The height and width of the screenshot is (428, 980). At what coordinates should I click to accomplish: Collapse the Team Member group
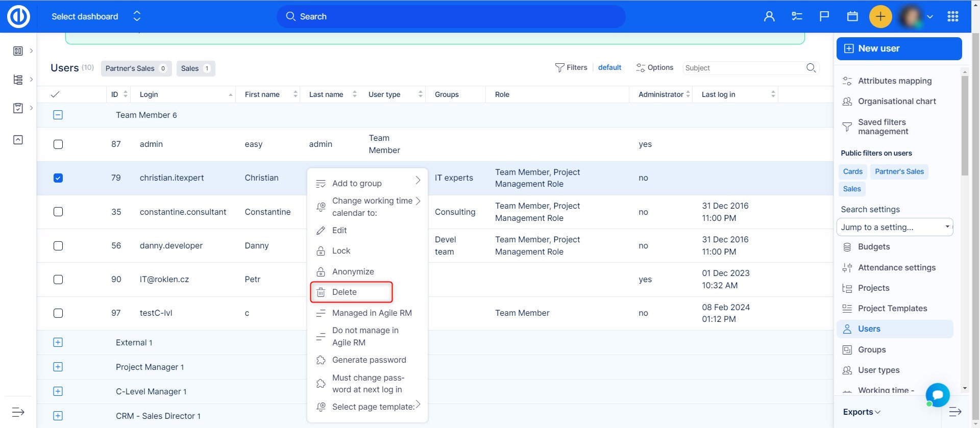58,115
